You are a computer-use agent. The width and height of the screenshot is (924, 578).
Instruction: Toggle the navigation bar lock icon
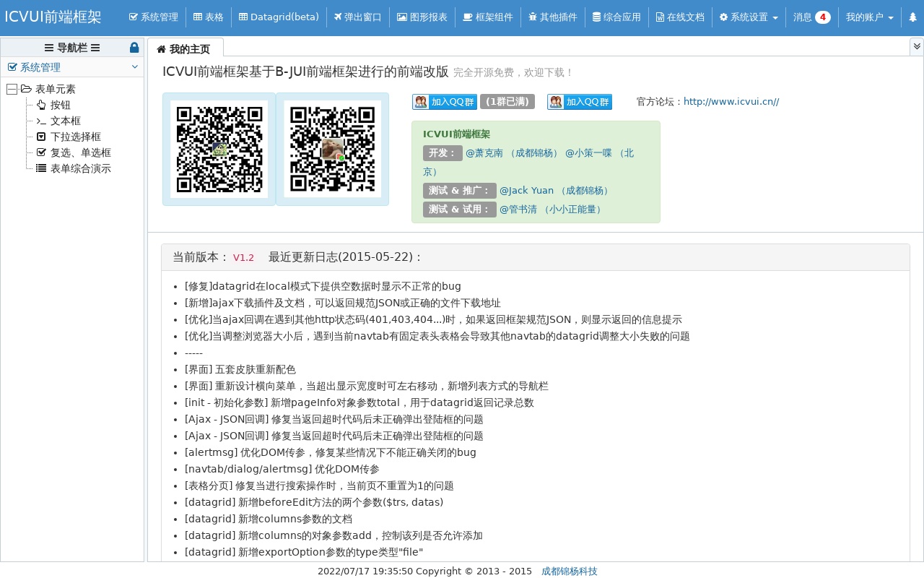click(x=134, y=48)
